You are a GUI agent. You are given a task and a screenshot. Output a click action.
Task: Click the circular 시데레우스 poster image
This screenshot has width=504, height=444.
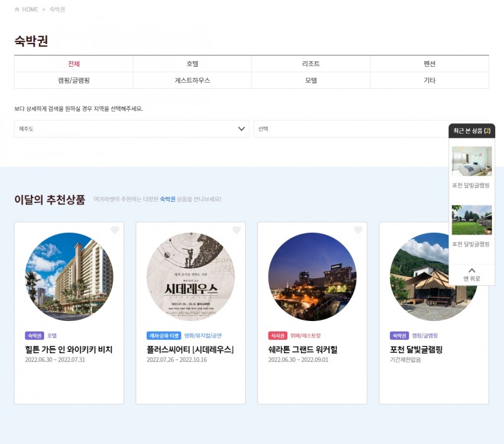point(190,279)
